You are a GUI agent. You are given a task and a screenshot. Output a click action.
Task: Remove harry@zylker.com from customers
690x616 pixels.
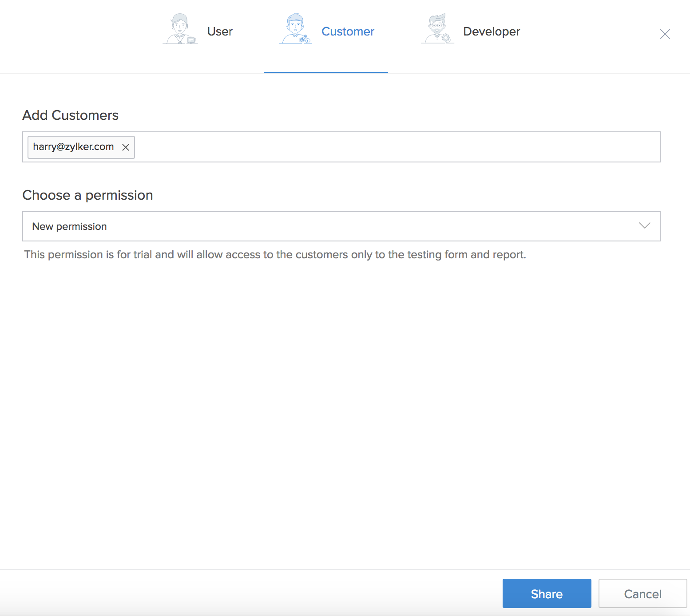(x=126, y=147)
